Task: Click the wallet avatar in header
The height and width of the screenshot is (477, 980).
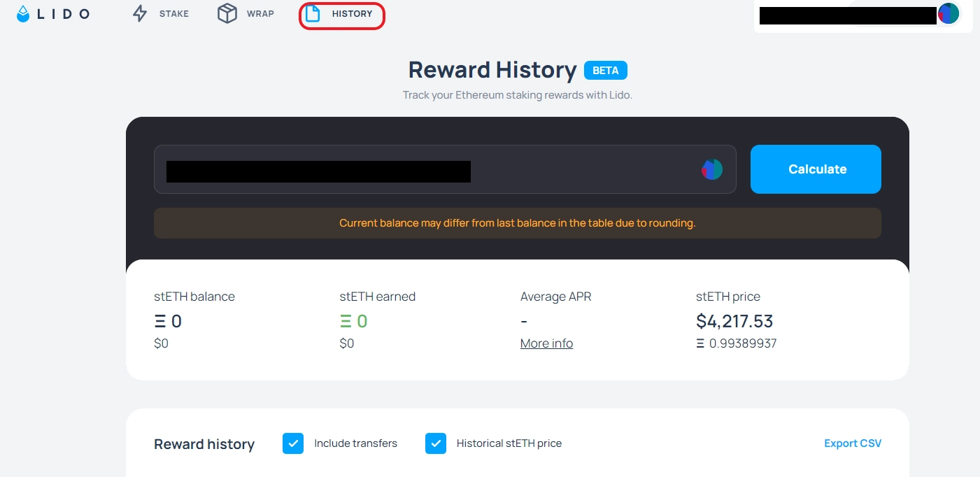Action: (949, 14)
